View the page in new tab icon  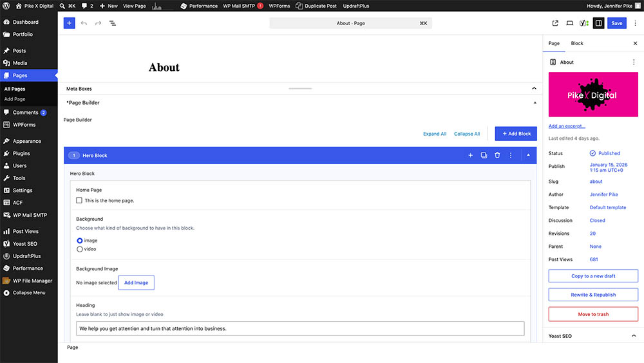coord(555,23)
